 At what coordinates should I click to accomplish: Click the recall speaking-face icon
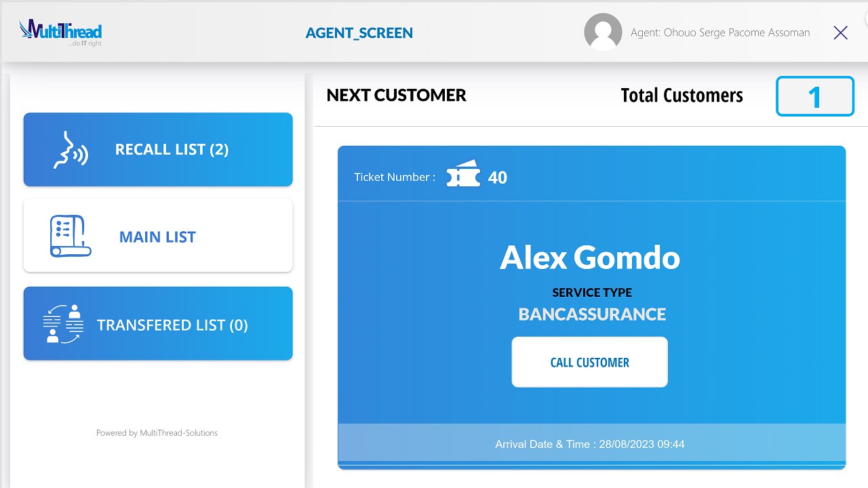click(x=71, y=150)
